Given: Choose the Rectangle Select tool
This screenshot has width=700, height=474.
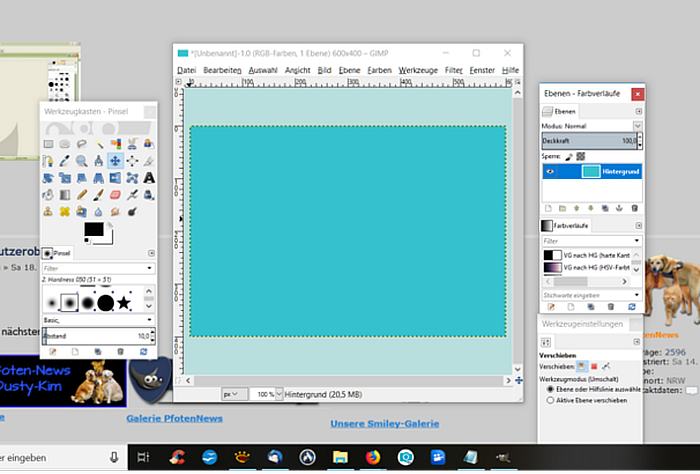Looking at the screenshot, I should click(x=48, y=144).
